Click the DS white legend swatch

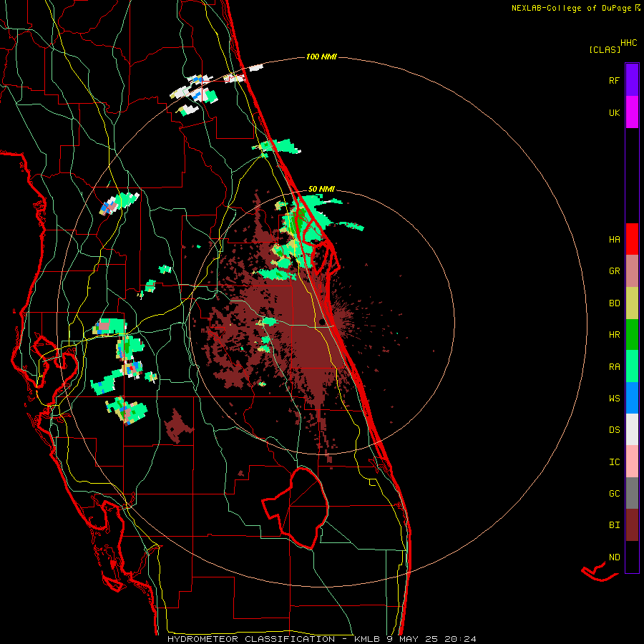point(632,429)
